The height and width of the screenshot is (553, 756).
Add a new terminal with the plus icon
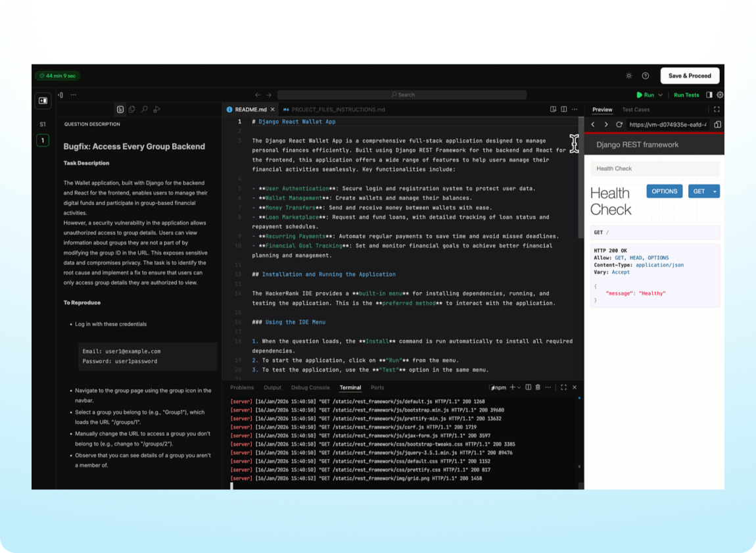click(513, 387)
